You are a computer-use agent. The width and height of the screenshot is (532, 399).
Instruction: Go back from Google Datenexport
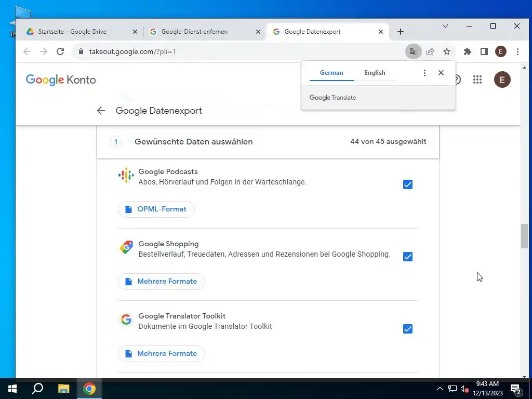[101, 111]
